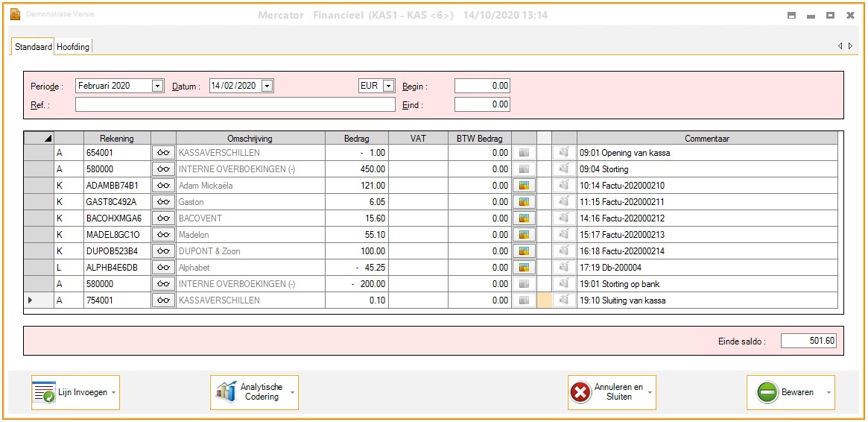Open the Datum calendar dropdown
Image resolution: width=868 pixels, height=422 pixels.
(x=267, y=86)
